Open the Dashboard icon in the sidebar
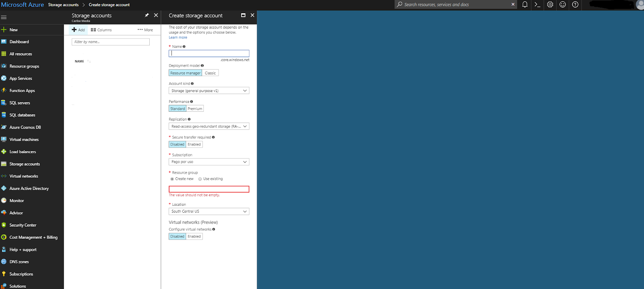644x289 pixels. click(4, 41)
